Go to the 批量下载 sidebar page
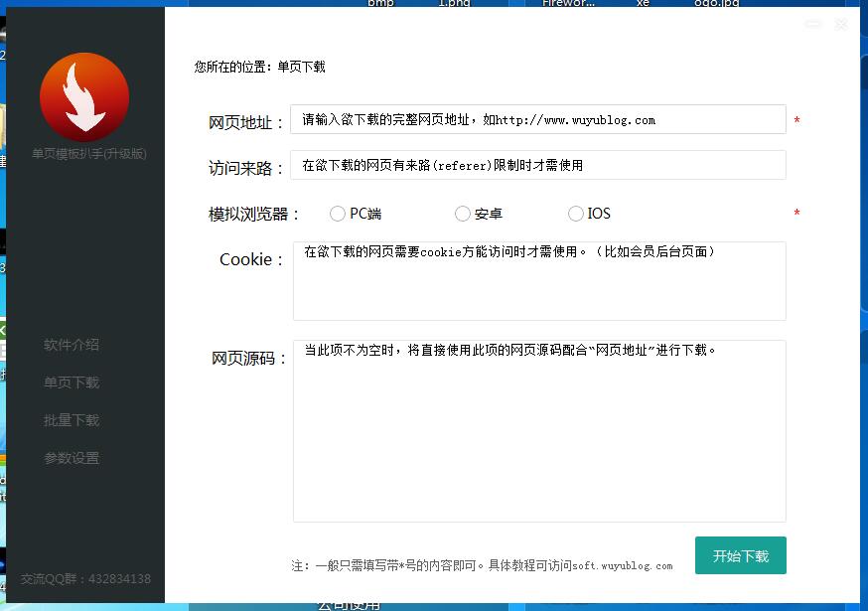Image resolution: width=868 pixels, height=611 pixels. point(72,420)
